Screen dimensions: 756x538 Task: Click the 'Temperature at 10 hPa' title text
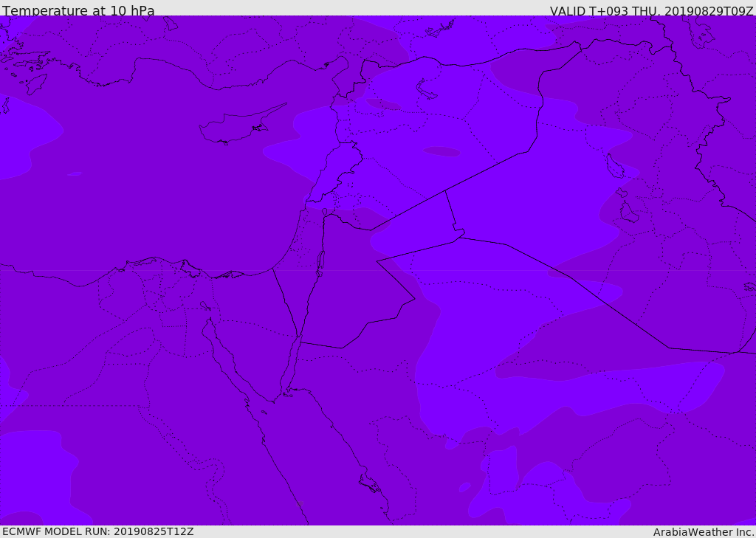pyautogui.click(x=78, y=10)
